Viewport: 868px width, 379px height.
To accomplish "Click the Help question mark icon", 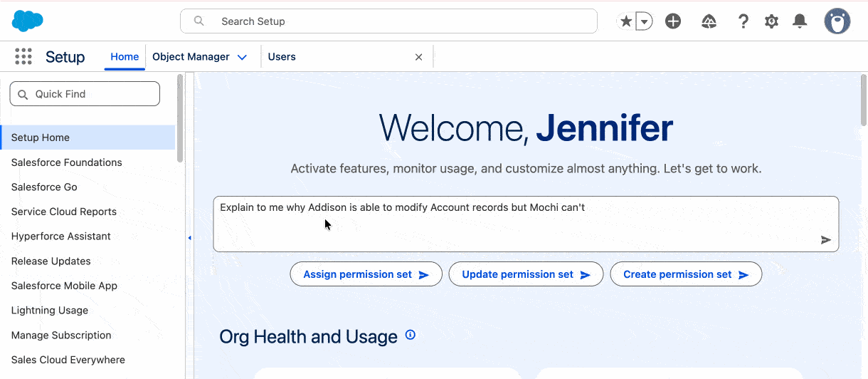I will click(743, 21).
